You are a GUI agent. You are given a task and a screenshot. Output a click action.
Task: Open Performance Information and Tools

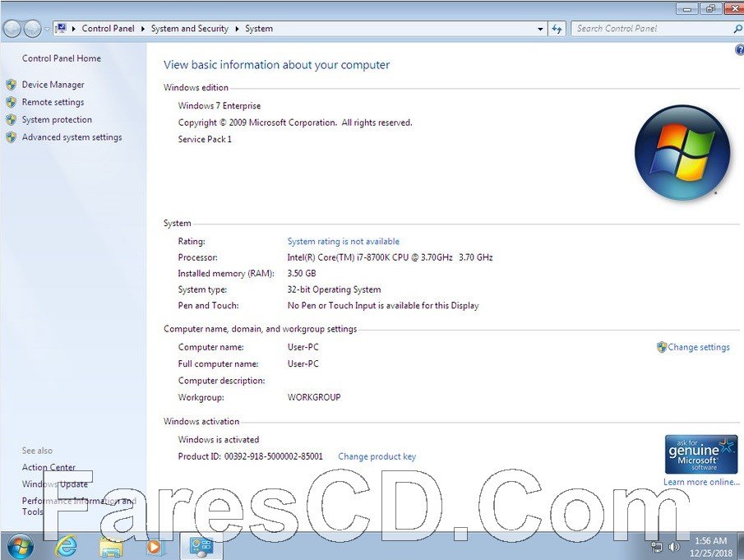click(x=79, y=506)
